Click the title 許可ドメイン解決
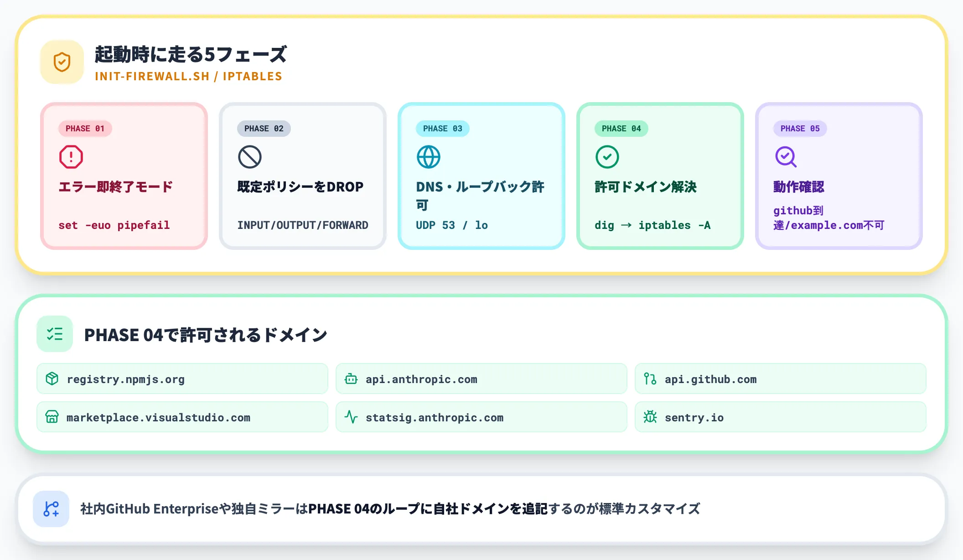 coord(646,187)
